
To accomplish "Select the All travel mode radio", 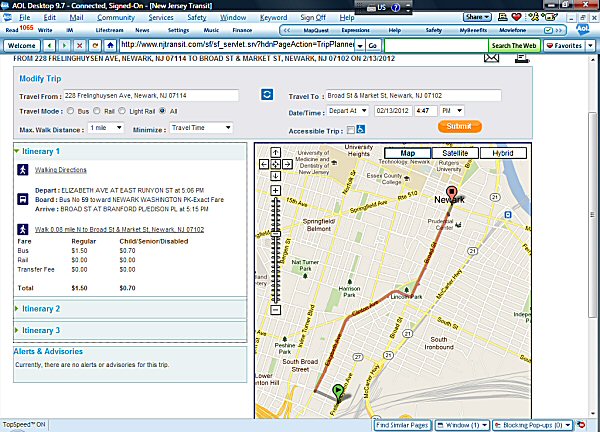I will coord(162,111).
